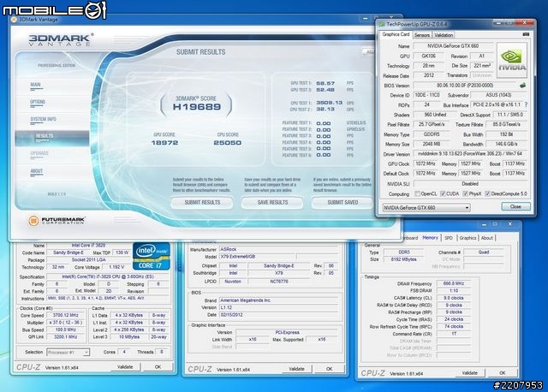Click the CPU-Z Core Voltage value 1.192 V
The height and width of the screenshot is (392, 548).
[x=116, y=267]
